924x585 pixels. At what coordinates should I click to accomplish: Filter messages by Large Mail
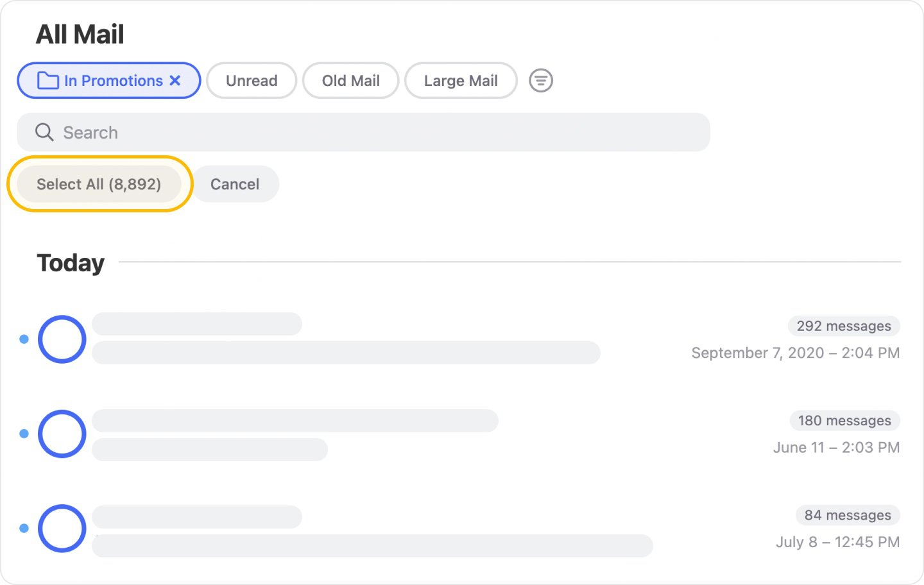(x=460, y=80)
